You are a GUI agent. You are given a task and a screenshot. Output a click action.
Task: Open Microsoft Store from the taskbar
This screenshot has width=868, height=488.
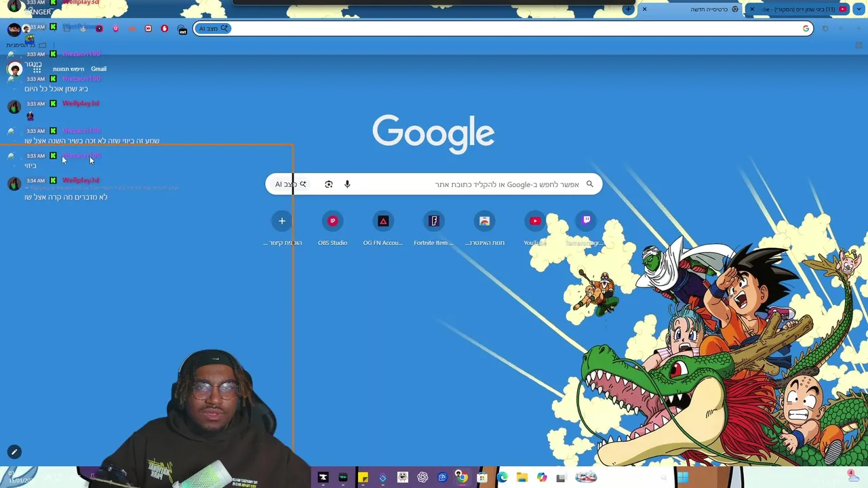click(482, 477)
